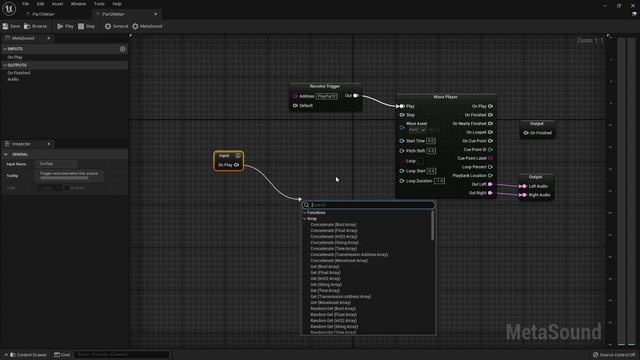Browse to asset in Content Browser
This screenshot has height=360, width=640.
click(x=36, y=26)
